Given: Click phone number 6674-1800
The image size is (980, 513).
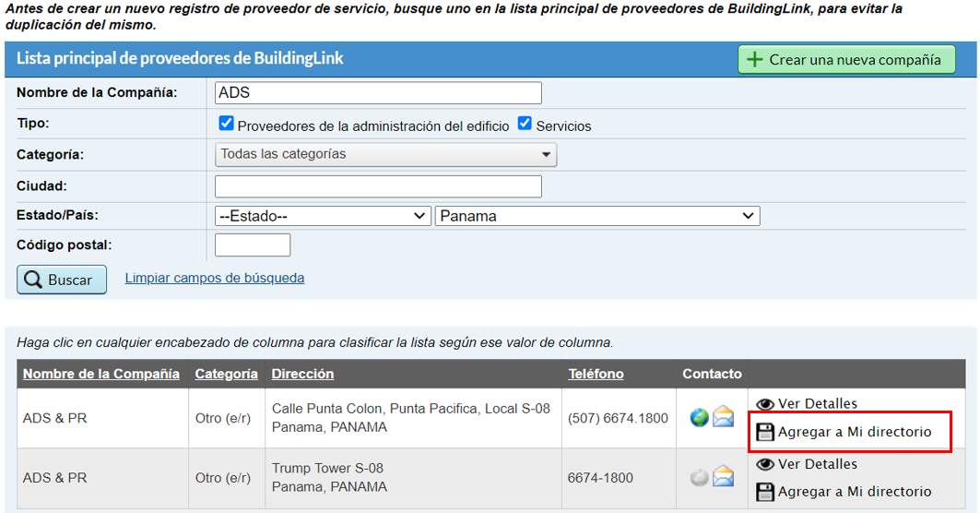Looking at the screenshot, I should [600, 477].
